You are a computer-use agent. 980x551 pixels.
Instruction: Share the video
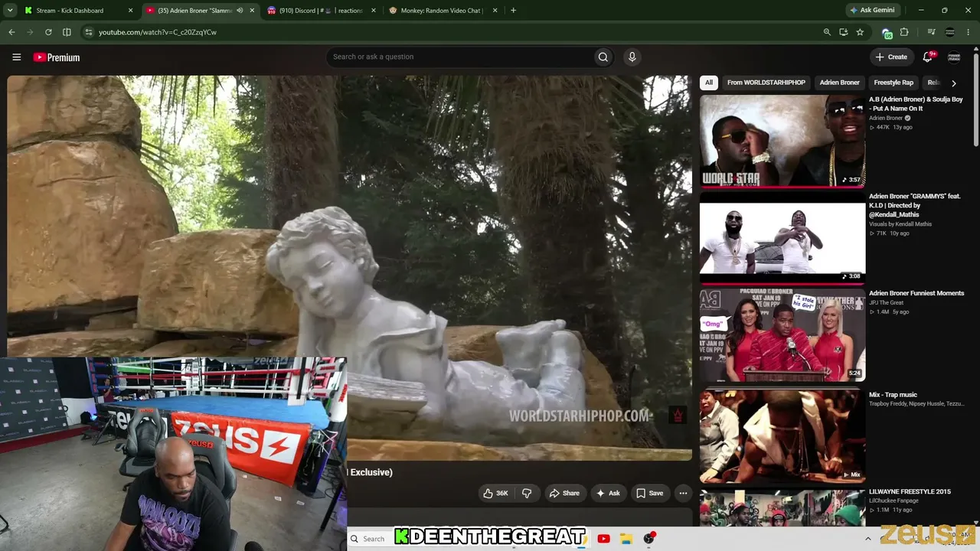[564, 494]
